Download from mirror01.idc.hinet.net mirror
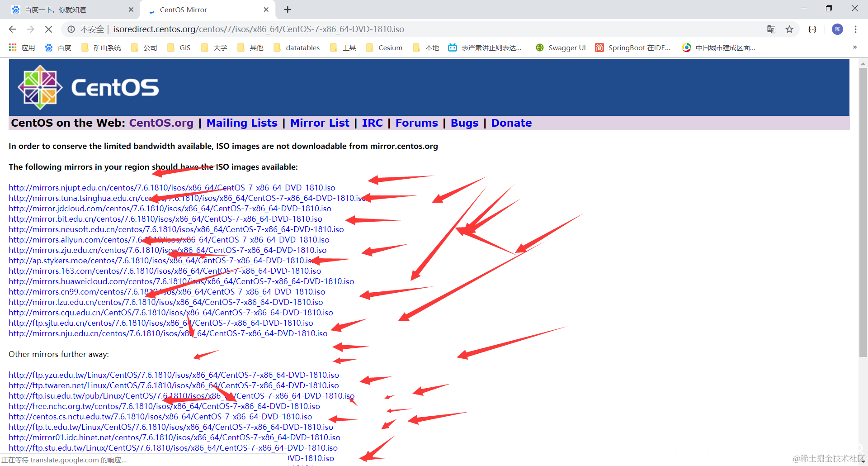 pos(175,437)
